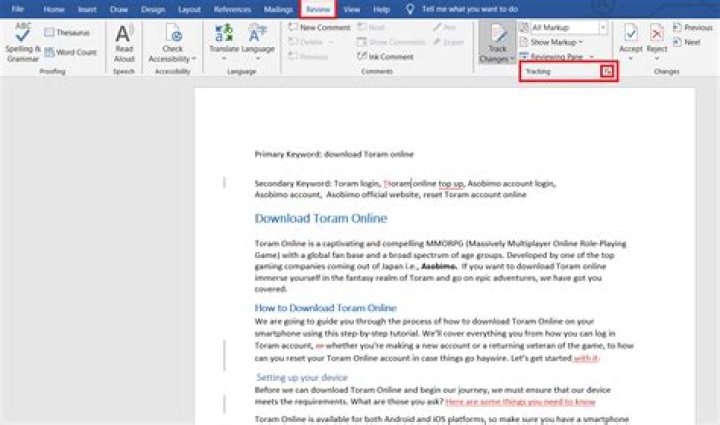Click the 'Setting up your device' heading
720x425 pixels.
click(x=302, y=377)
